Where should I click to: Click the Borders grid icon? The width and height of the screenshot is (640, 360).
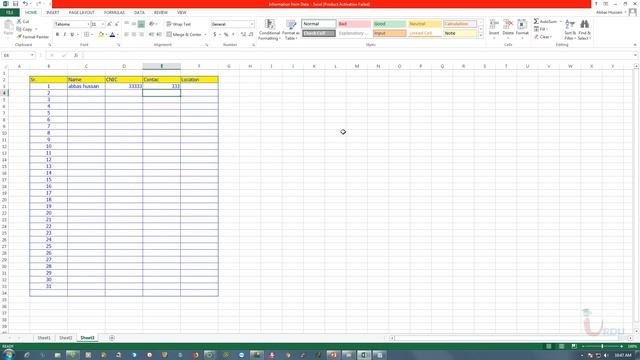pyautogui.click(x=86, y=35)
